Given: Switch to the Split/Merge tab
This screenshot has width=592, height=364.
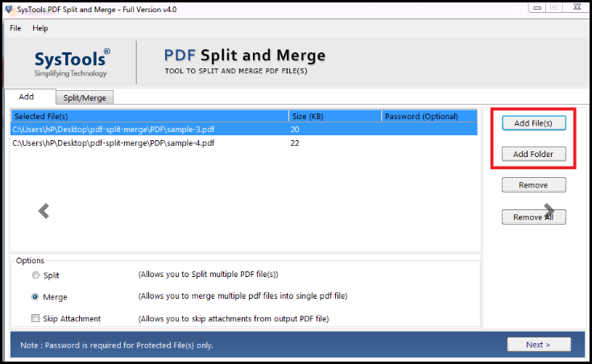Looking at the screenshot, I should coord(85,97).
